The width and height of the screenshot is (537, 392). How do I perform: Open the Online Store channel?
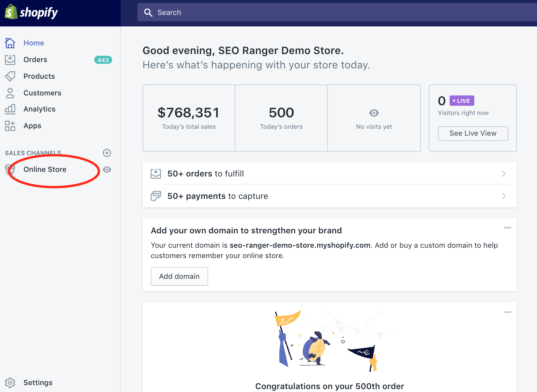pyautogui.click(x=45, y=169)
